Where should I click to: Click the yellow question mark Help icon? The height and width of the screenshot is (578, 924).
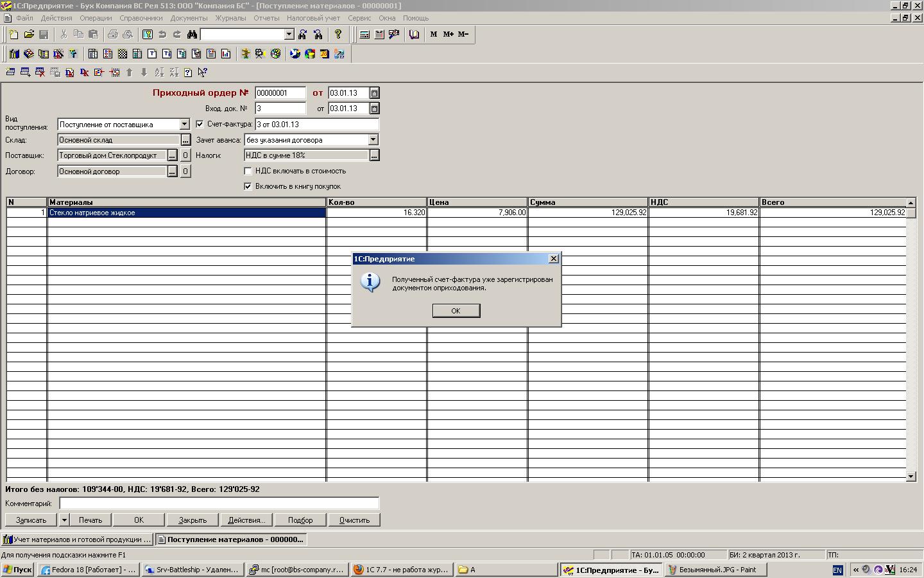pos(338,35)
